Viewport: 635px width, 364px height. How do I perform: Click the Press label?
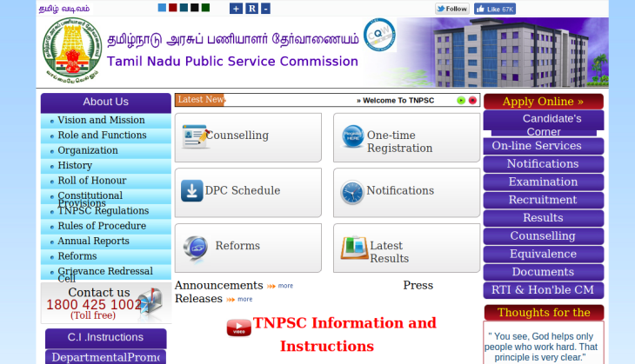coord(418,286)
